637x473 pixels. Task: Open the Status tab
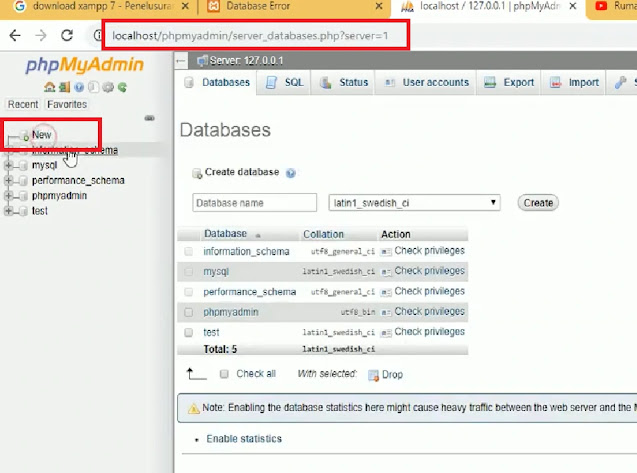pyautogui.click(x=343, y=82)
